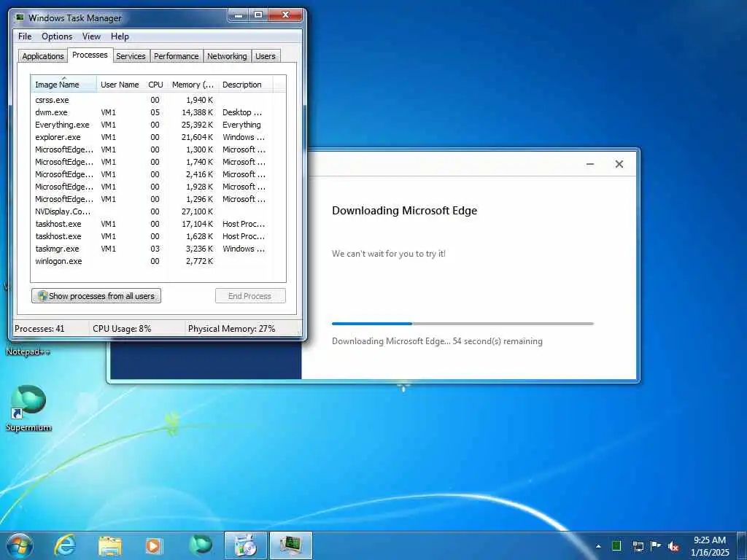The image size is (747, 560).
Task: Click the green Task Manager tray icon
Action: point(616,546)
